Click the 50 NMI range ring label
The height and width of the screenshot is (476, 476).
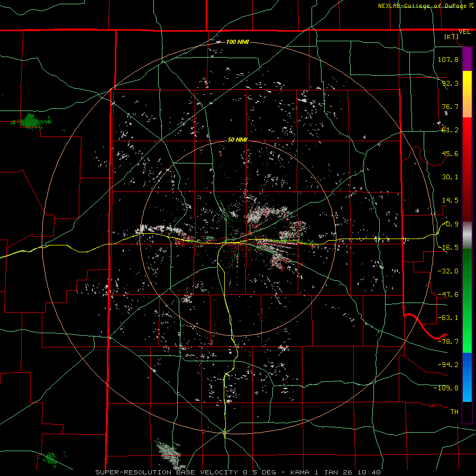237,140
